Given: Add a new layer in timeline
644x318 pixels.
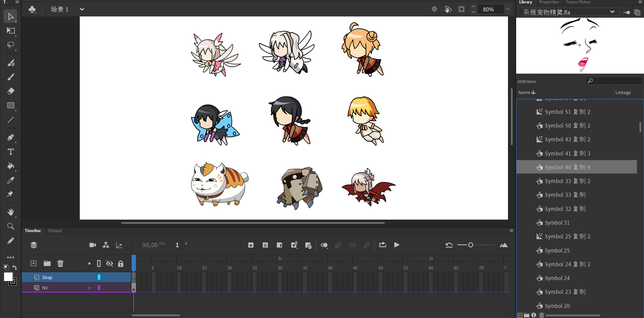Looking at the screenshot, I should [34, 263].
